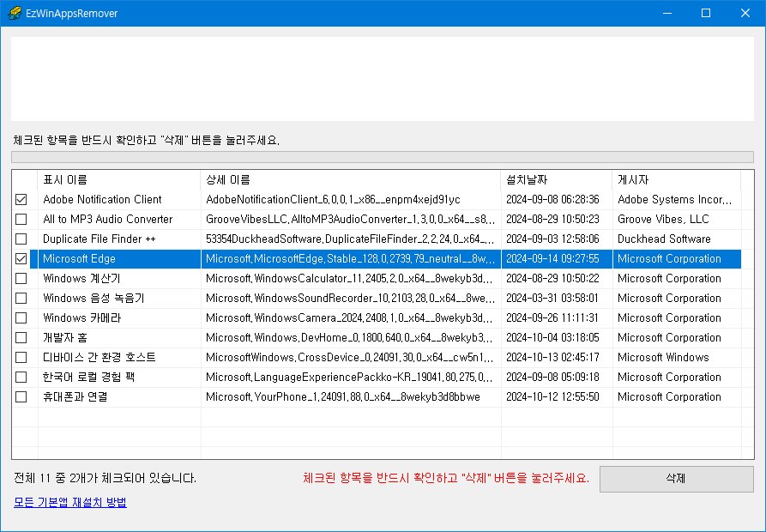Sort by the 설치날짜 column header

pyautogui.click(x=557, y=180)
